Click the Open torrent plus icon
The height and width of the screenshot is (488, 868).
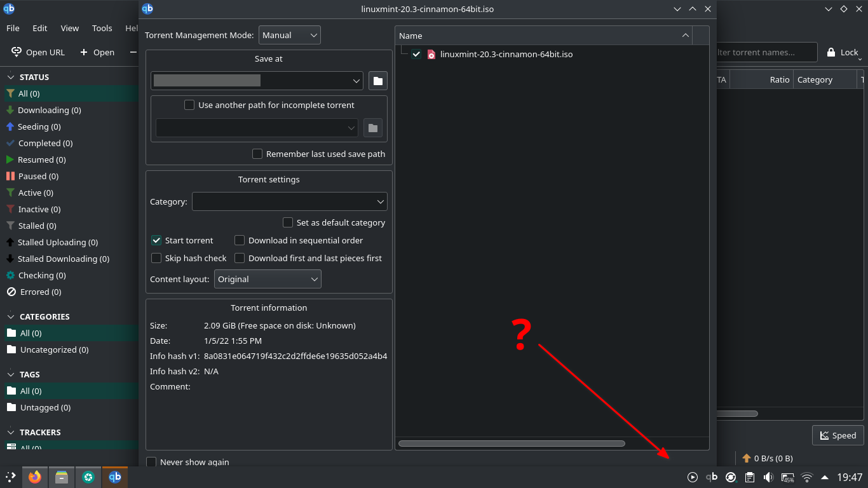[x=85, y=52]
